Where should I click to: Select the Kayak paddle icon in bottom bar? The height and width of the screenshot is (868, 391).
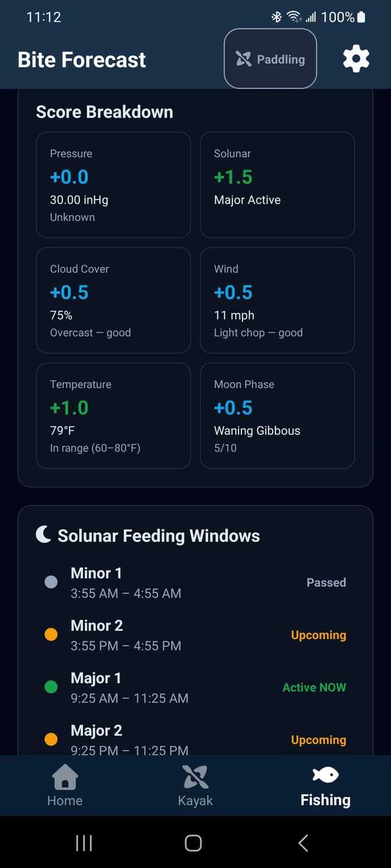point(195,773)
